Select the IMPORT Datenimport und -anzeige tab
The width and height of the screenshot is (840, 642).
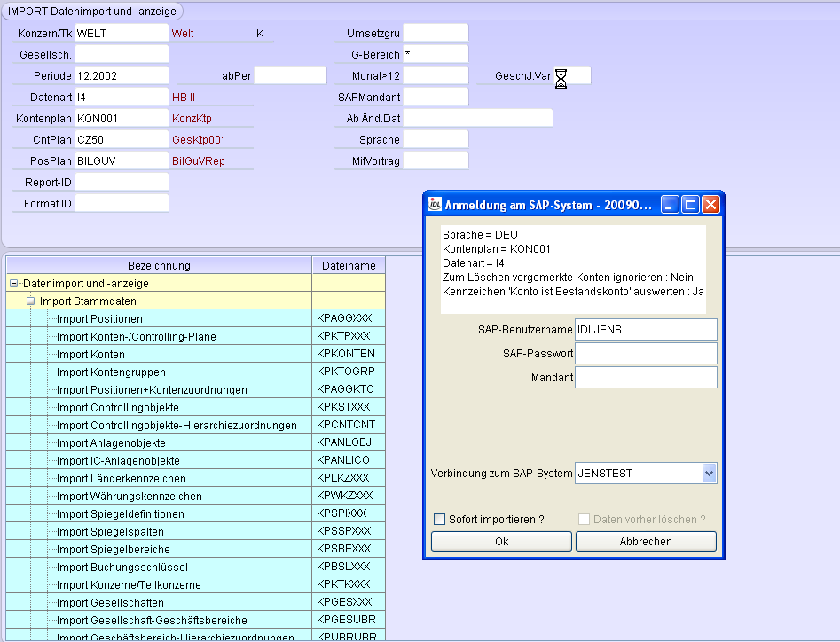pos(92,12)
